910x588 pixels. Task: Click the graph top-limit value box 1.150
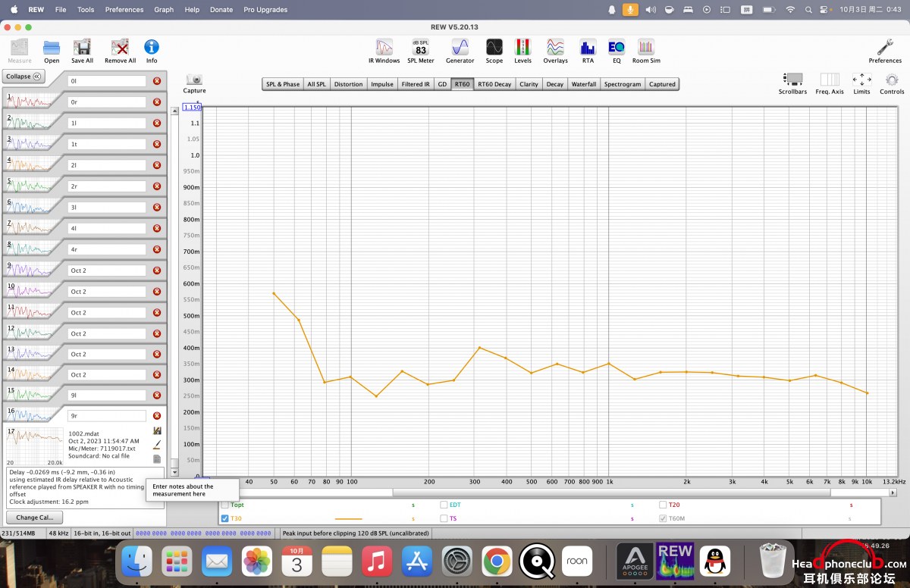click(192, 108)
